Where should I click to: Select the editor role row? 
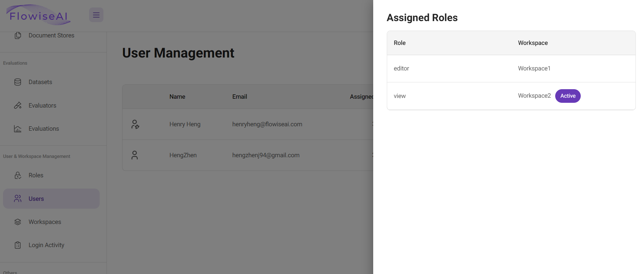tap(401, 68)
